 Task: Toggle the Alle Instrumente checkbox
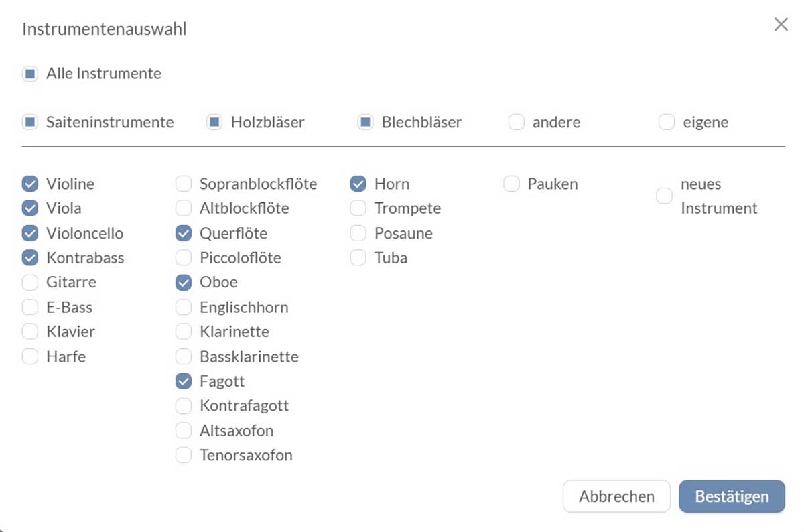tap(30, 74)
